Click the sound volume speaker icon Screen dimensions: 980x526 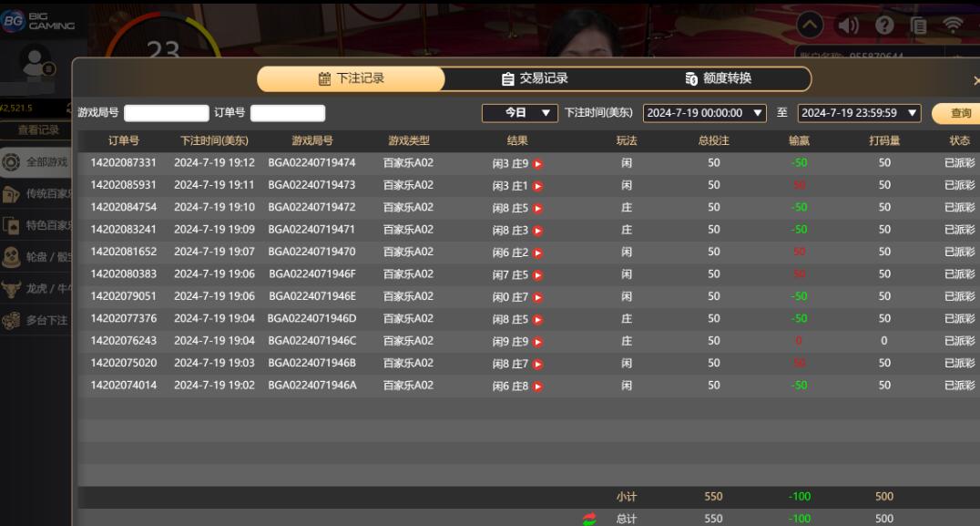click(x=848, y=26)
